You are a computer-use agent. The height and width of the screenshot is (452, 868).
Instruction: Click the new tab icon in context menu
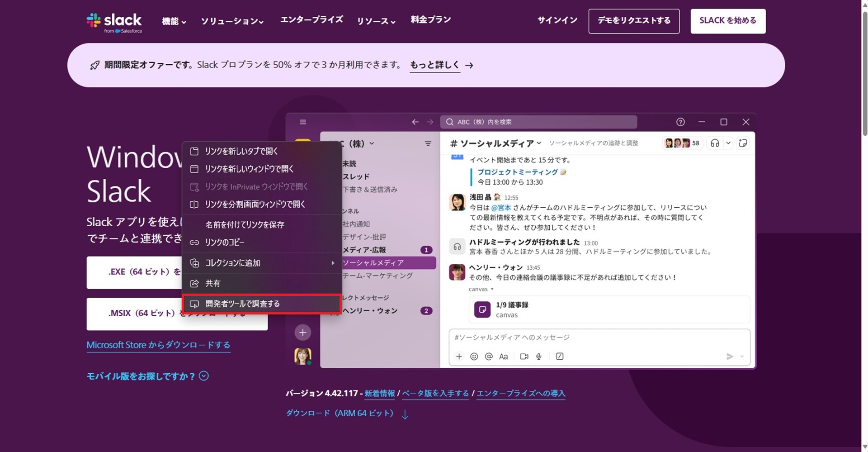[194, 151]
